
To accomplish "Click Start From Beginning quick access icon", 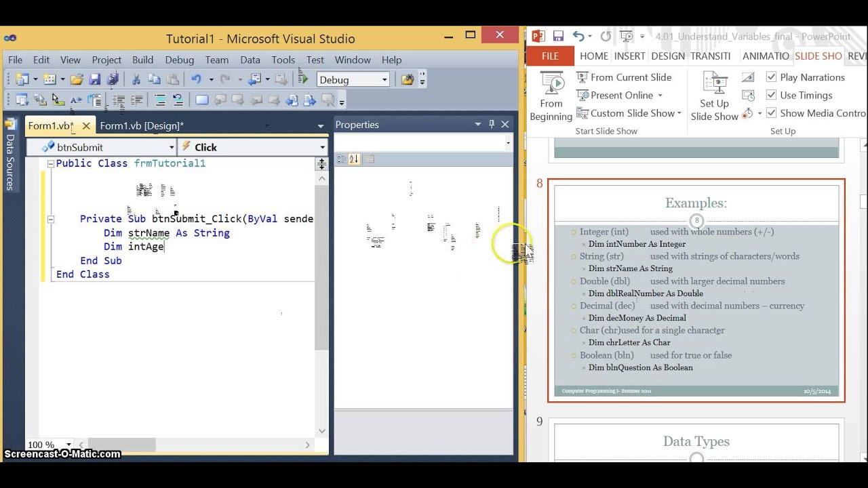I will click(627, 36).
